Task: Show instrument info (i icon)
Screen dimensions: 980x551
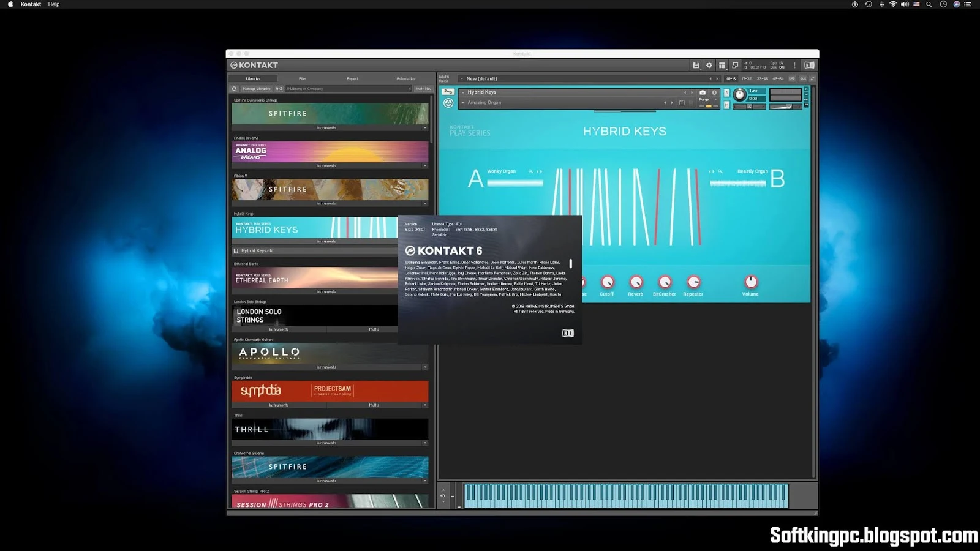Action: [x=714, y=92]
